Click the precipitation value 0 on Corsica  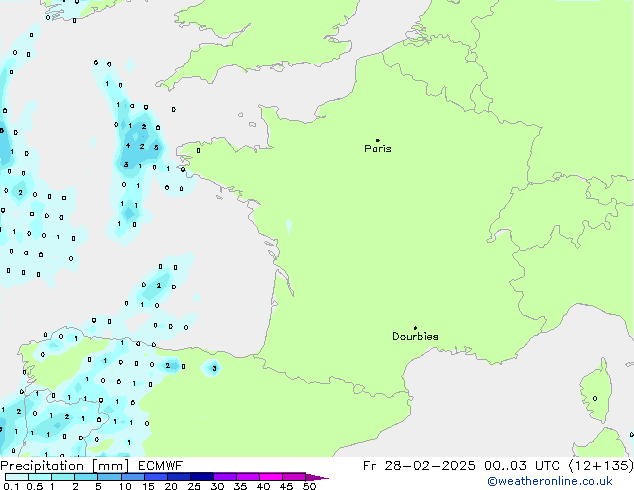point(595,399)
